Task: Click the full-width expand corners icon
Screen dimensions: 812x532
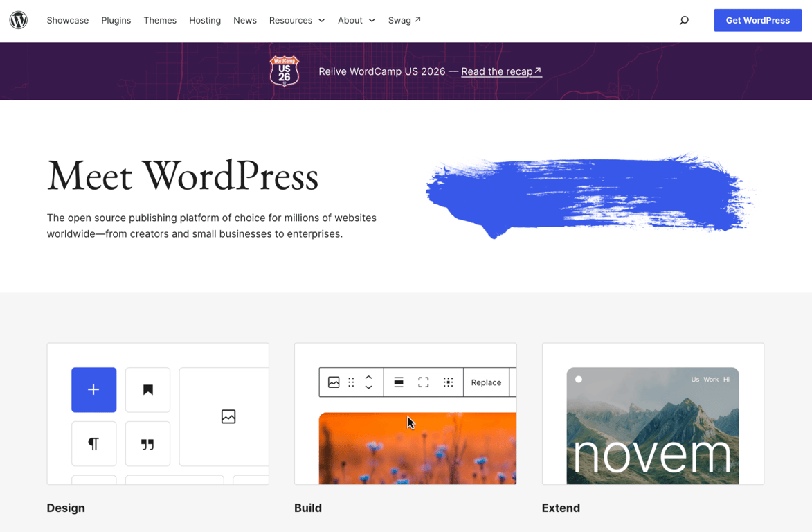Action: click(424, 382)
